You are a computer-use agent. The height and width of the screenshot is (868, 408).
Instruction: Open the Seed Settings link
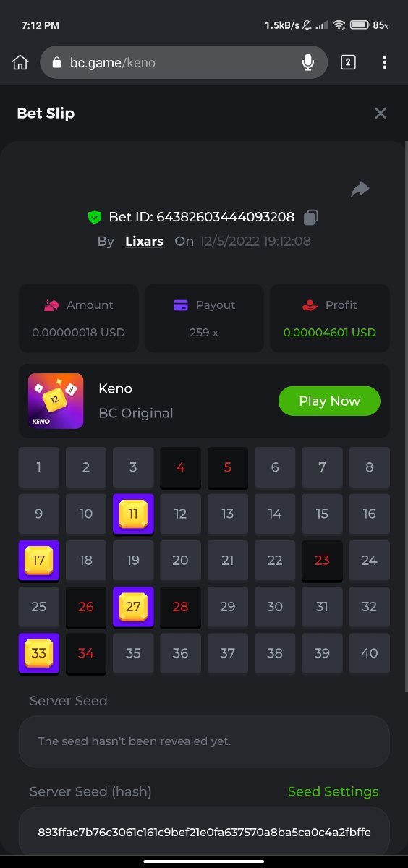point(333,791)
